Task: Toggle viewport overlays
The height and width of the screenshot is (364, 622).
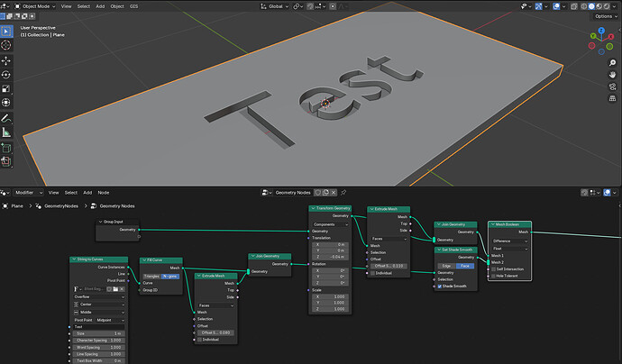Action: (x=556, y=6)
